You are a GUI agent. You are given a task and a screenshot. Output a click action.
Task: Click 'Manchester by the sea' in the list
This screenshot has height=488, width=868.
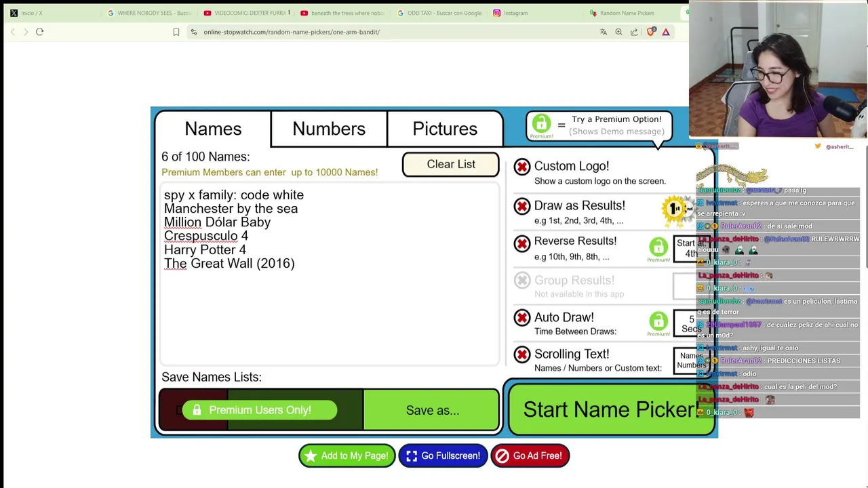(x=231, y=209)
